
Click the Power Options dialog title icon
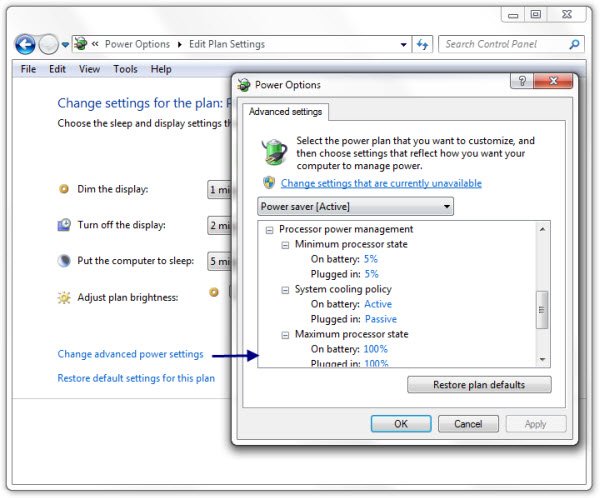click(244, 85)
